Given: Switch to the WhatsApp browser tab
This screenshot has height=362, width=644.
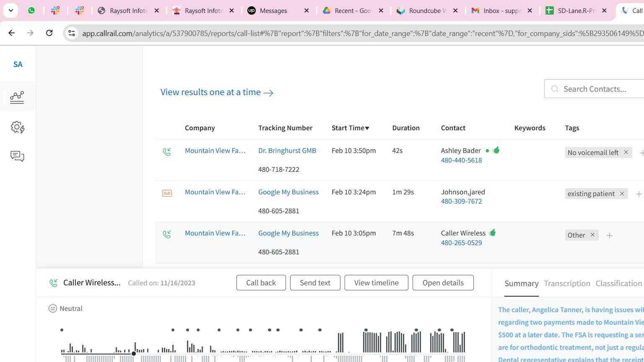Looking at the screenshot, I should click(31, 10).
